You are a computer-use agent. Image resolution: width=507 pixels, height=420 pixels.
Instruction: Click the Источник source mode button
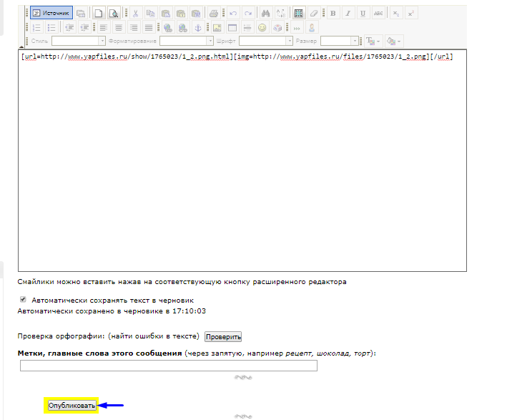pos(51,13)
